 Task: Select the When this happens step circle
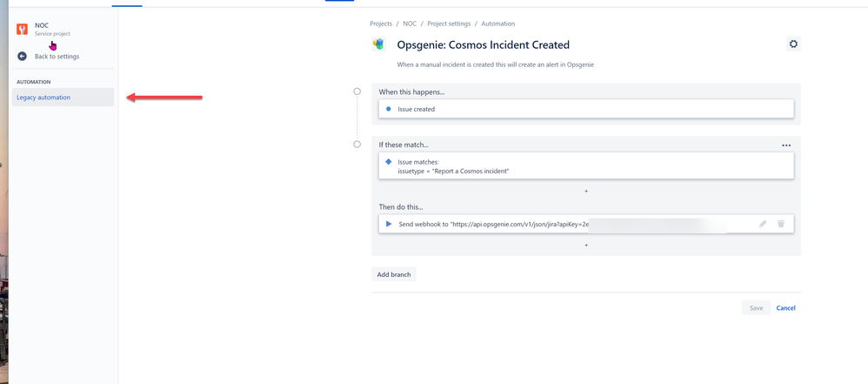(357, 91)
